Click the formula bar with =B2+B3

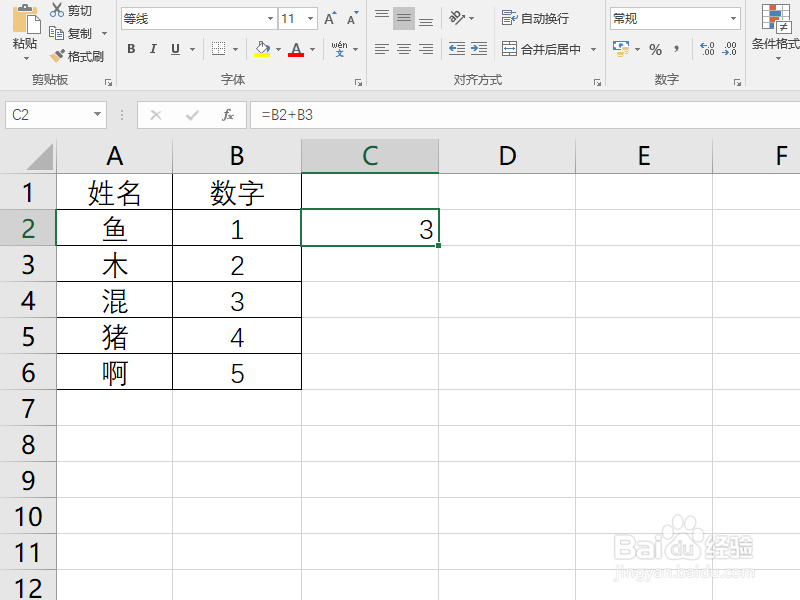[526, 115]
